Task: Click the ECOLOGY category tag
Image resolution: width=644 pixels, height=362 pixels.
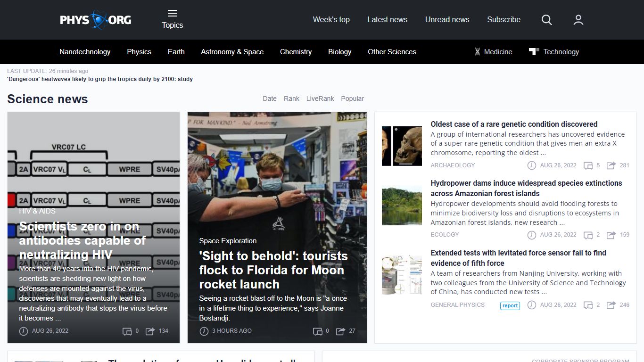Action: (x=445, y=235)
